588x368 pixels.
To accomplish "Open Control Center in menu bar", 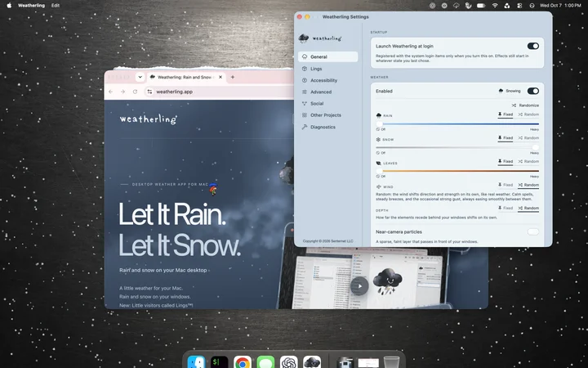I will point(519,5).
